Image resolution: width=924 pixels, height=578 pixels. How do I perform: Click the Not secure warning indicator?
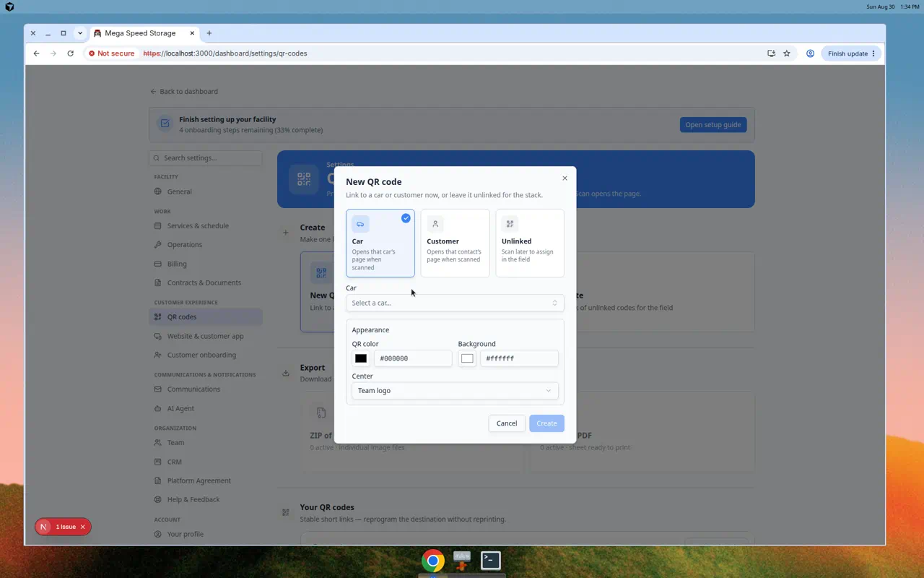tap(112, 53)
